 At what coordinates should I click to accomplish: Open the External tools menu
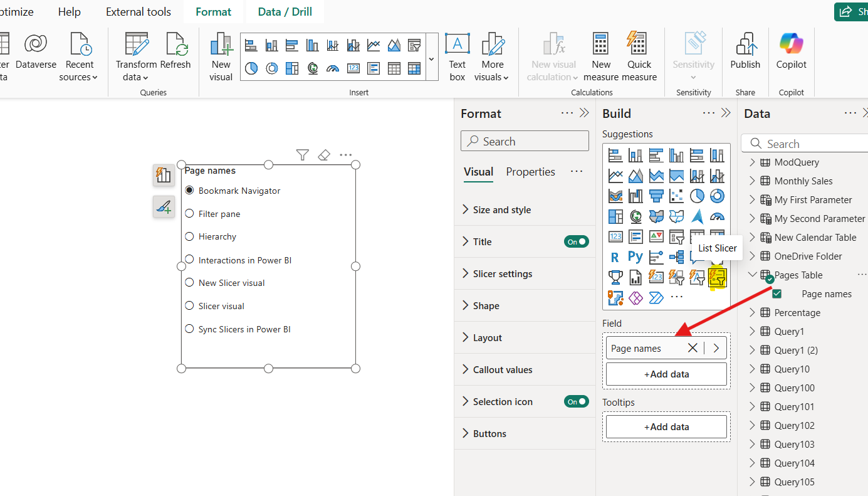pos(138,11)
